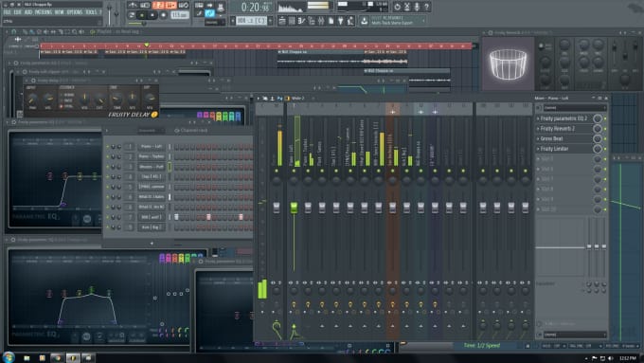Open the Windows Start menu

tap(9, 356)
